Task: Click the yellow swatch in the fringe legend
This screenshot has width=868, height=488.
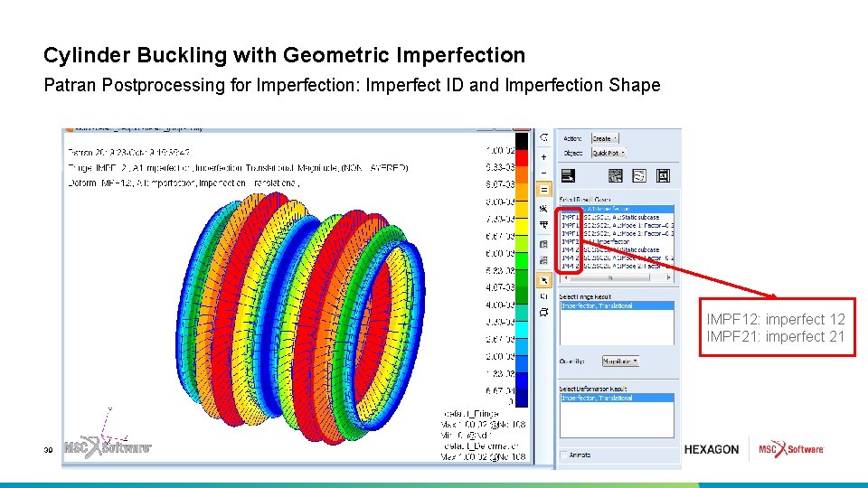Action: [x=522, y=227]
